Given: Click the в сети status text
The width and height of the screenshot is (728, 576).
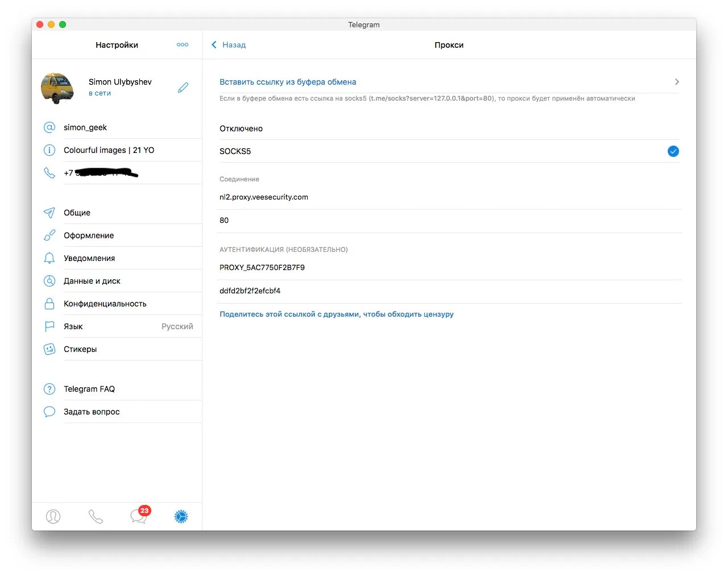Looking at the screenshot, I should pyautogui.click(x=100, y=93).
